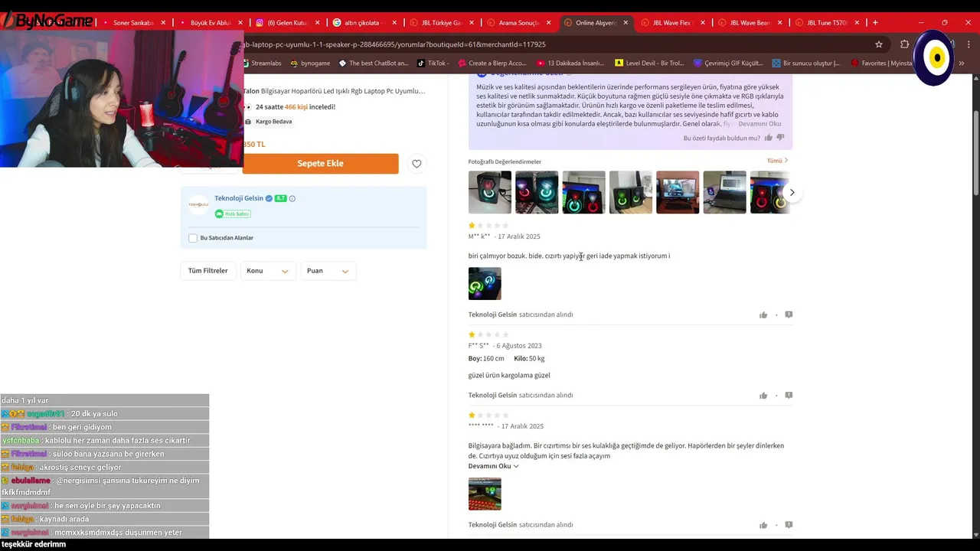980x551 pixels.
Task: Open the Çevrimiçi GIF Küçültme bookmark
Action: 728,63
